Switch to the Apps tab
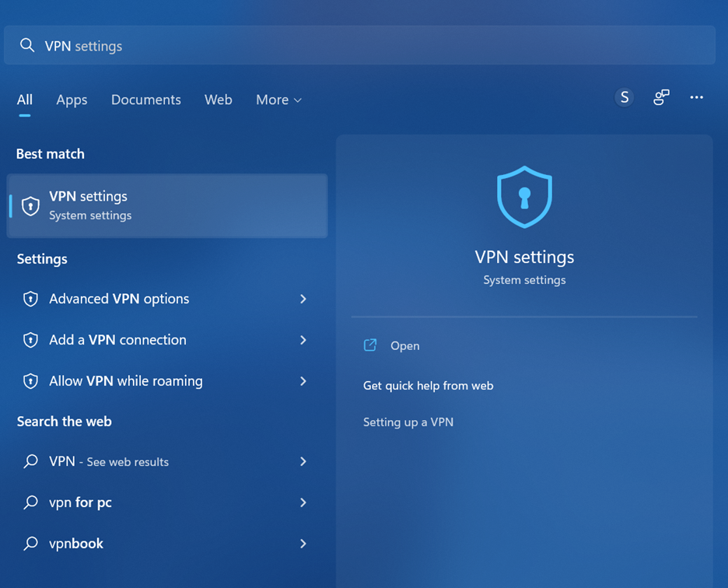Image resolution: width=728 pixels, height=588 pixels. (72, 100)
